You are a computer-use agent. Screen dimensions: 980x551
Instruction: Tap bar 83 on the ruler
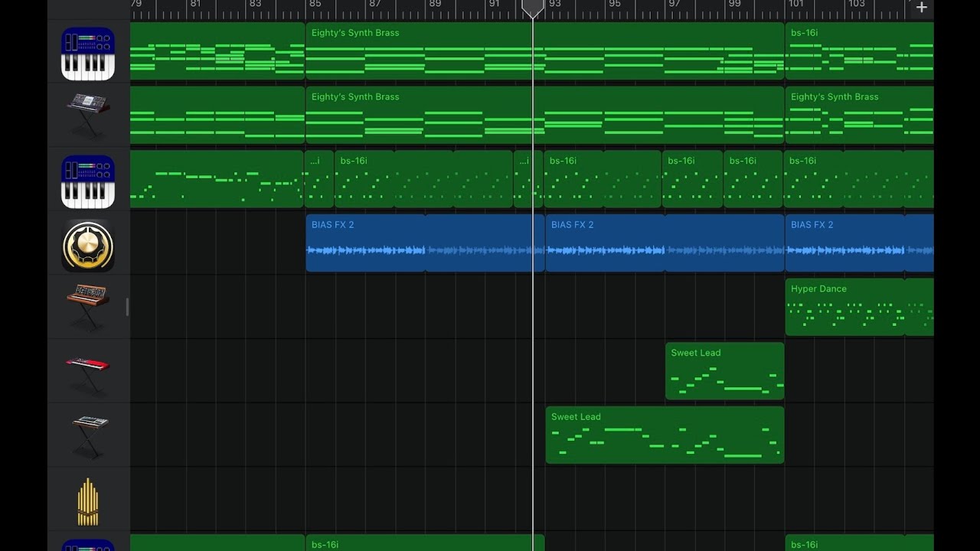[x=255, y=5]
